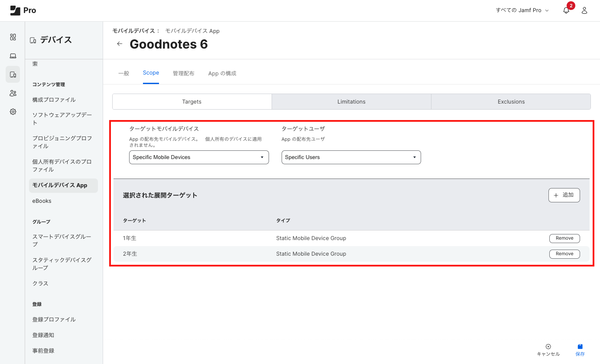This screenshot has width=600, height=364.
Task: Open the Specific Mobile Devices dropdown
Action: coord(199,157)
